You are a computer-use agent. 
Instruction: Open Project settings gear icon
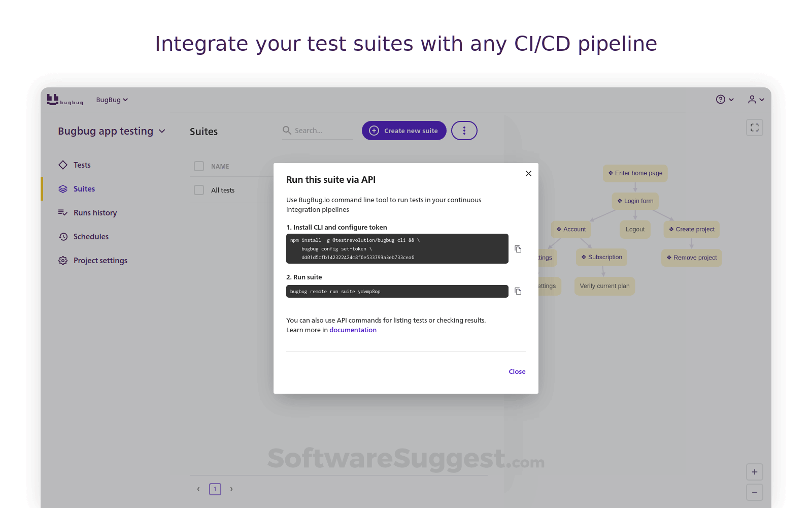pos(62,260)
